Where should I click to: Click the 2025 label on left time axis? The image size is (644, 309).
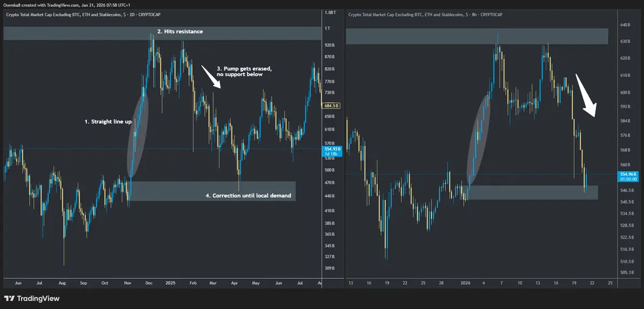click(171, 283)
